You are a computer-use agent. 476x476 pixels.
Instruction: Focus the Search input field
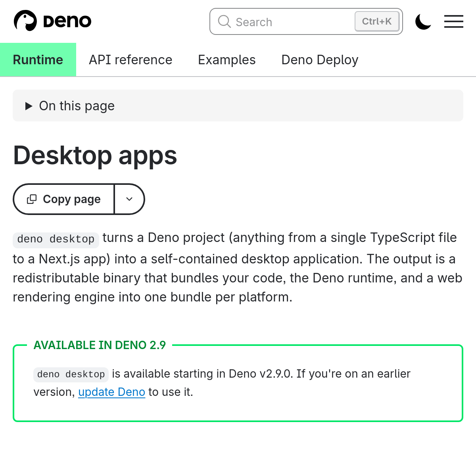coord(306,21)
